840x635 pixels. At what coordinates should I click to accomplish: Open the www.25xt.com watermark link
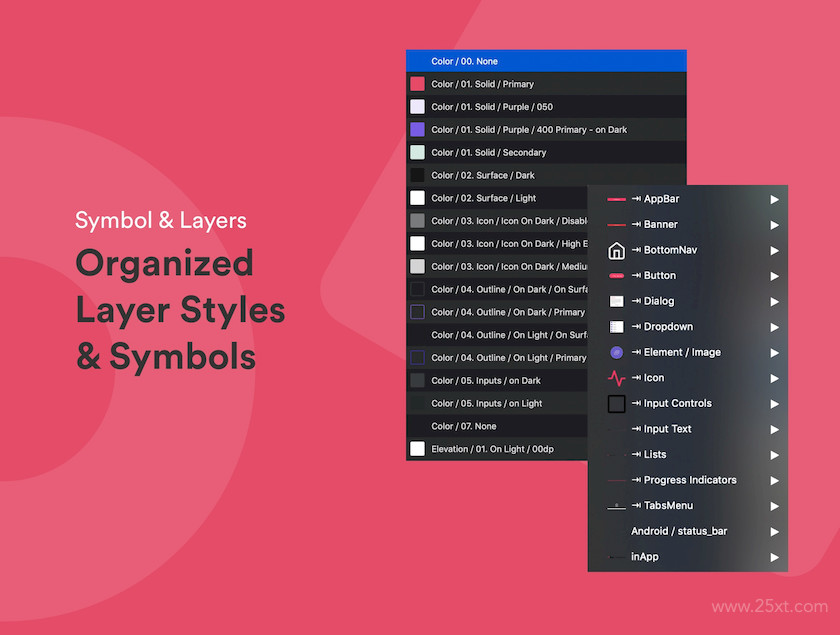(769, 606)
